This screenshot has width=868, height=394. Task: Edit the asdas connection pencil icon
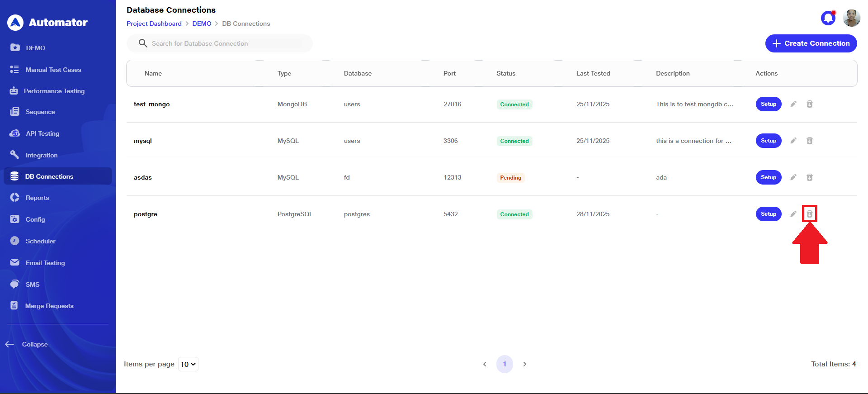pyautogui.click(x=793, y=177)
